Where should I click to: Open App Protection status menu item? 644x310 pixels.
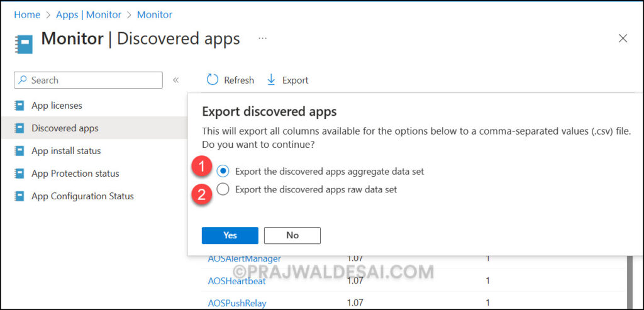75,174
